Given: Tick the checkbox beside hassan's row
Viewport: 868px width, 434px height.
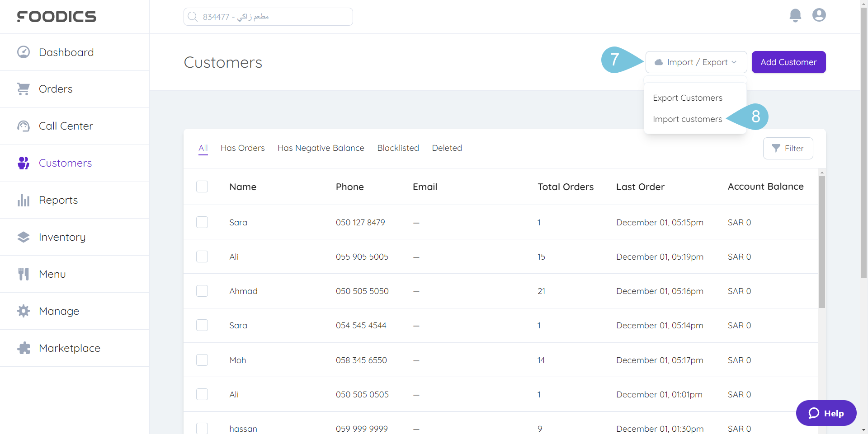Looking at the screenshot, I should point(202,428).
